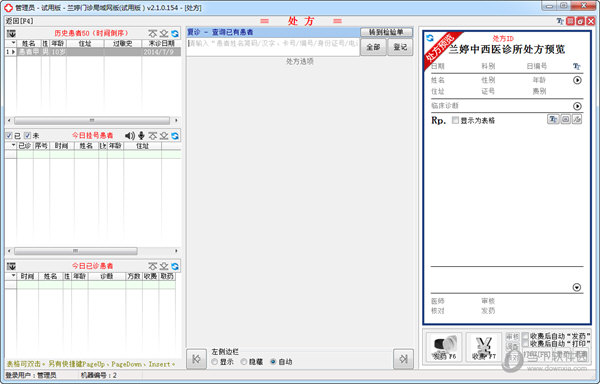The width and height of the screenshot is (600, 384).
Task: Jump to top of 今日已诊患者 list
Action: tap(153, 266)
